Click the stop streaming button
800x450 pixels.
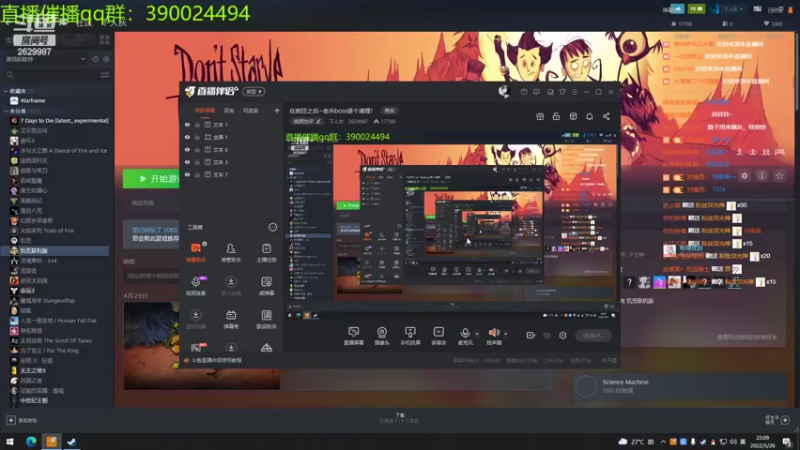click(593, 335)
